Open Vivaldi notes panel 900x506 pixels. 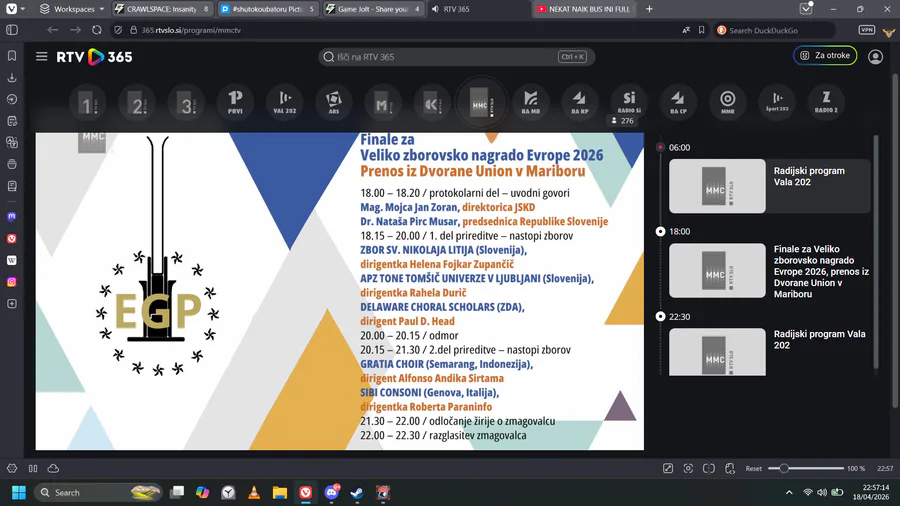click(11, 121)
